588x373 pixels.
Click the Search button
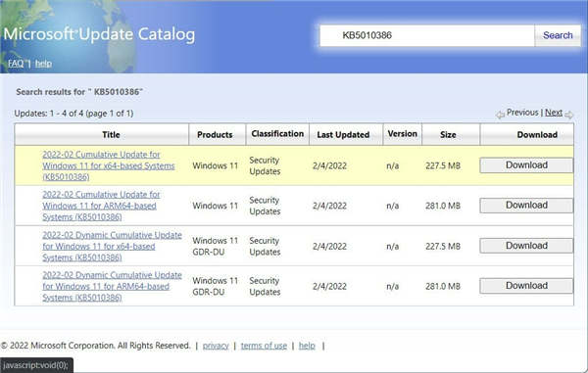click(x=558, y=35)
